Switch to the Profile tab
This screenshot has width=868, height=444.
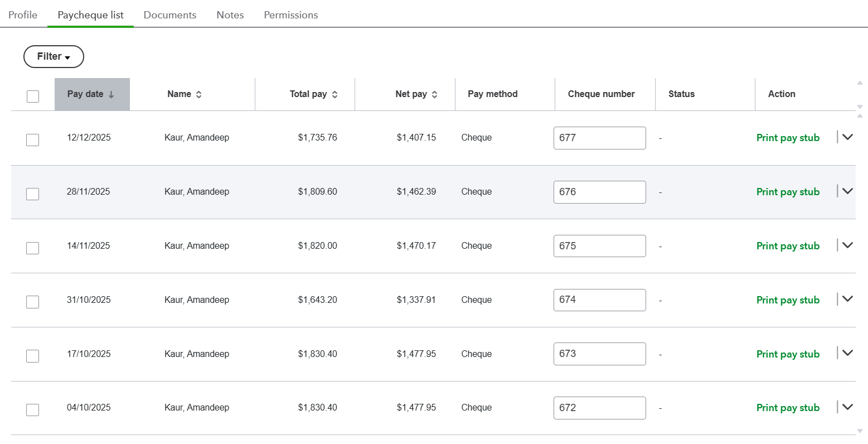tap(23, 15)
